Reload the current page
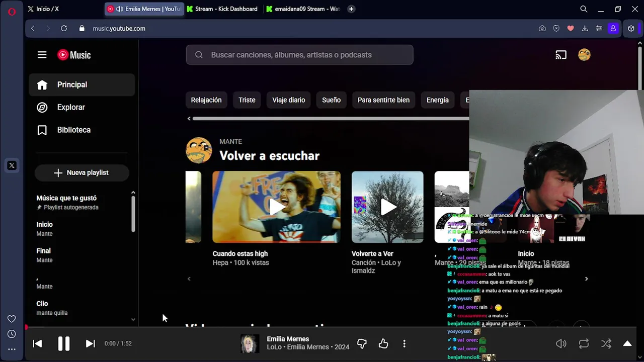Screen dimensions: 644x362 tap(64, 29)
